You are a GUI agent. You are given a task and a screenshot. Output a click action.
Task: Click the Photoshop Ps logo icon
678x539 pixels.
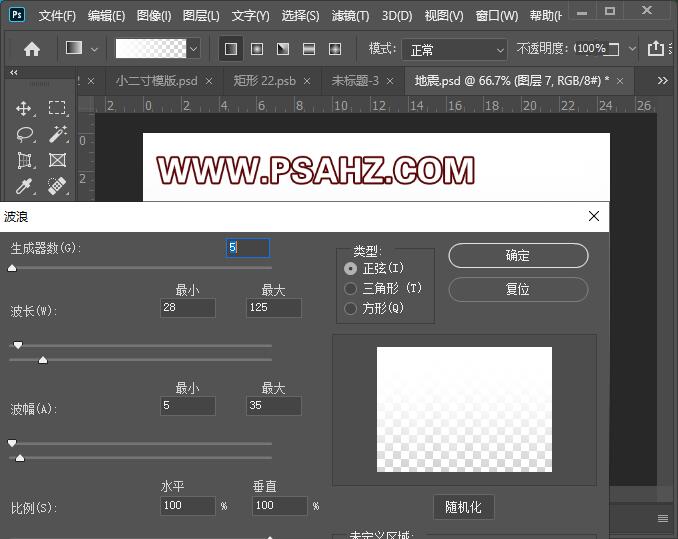tap(17, 15)
